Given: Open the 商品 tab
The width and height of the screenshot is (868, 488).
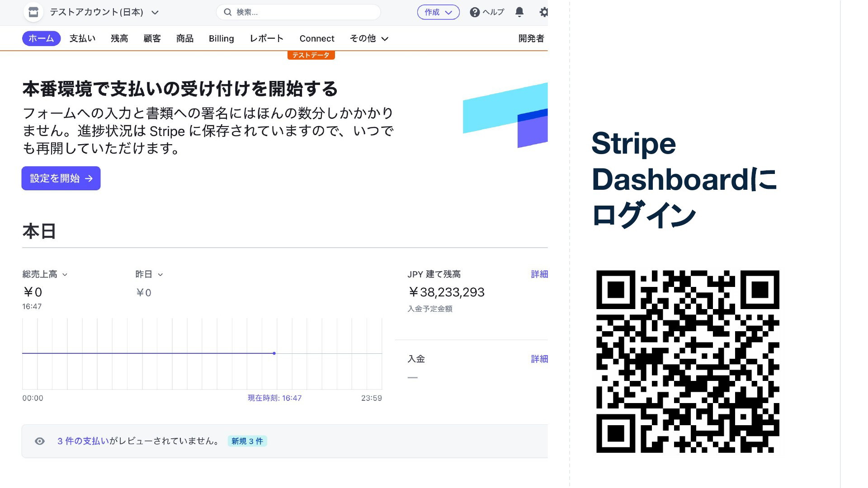Looking at the screenshot, I should point(184,38).
